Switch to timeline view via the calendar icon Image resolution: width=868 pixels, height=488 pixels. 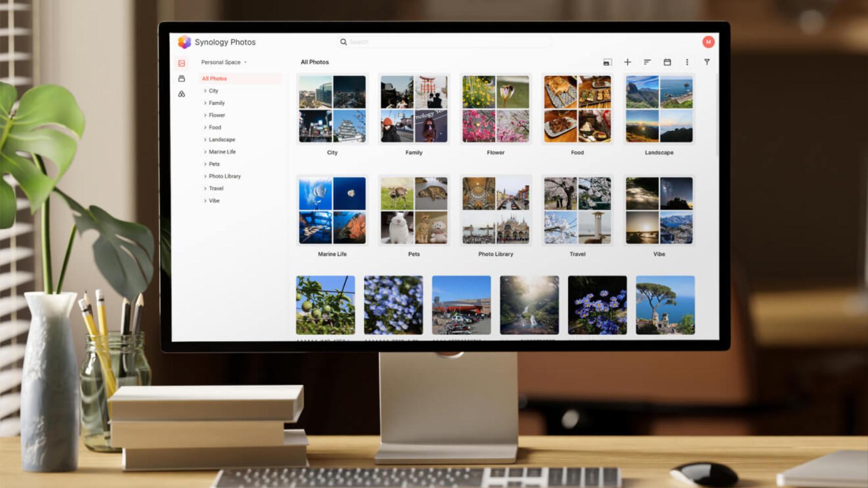(x=668, y=62)
